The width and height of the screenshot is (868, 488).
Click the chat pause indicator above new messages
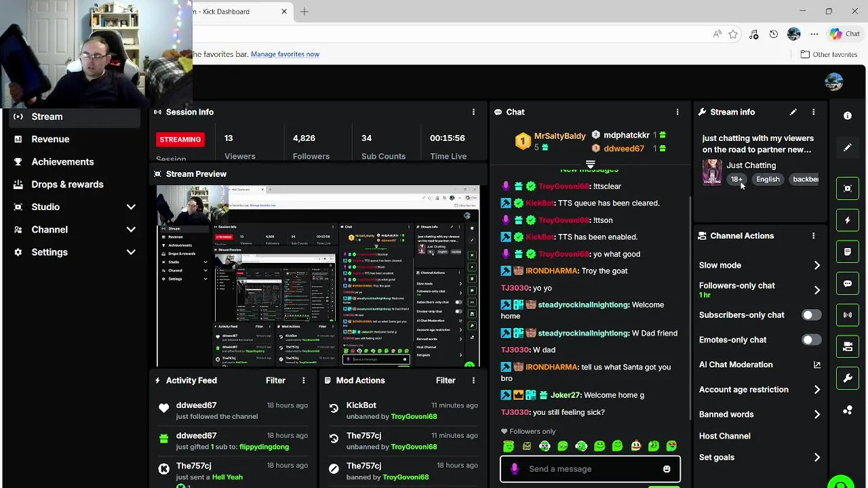click(590, 165)
